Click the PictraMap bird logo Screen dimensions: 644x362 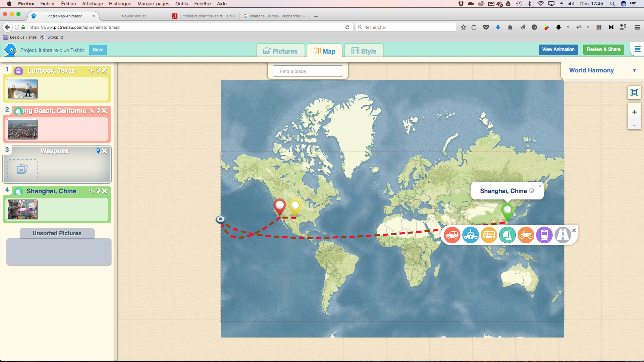(x=10, y=50)
